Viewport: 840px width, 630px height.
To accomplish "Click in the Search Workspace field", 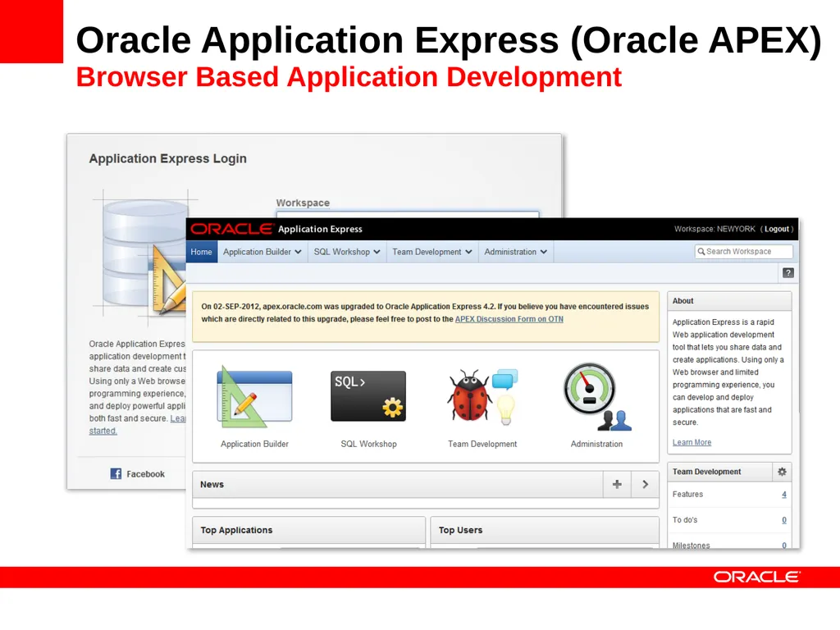I will tap(743, 251).
